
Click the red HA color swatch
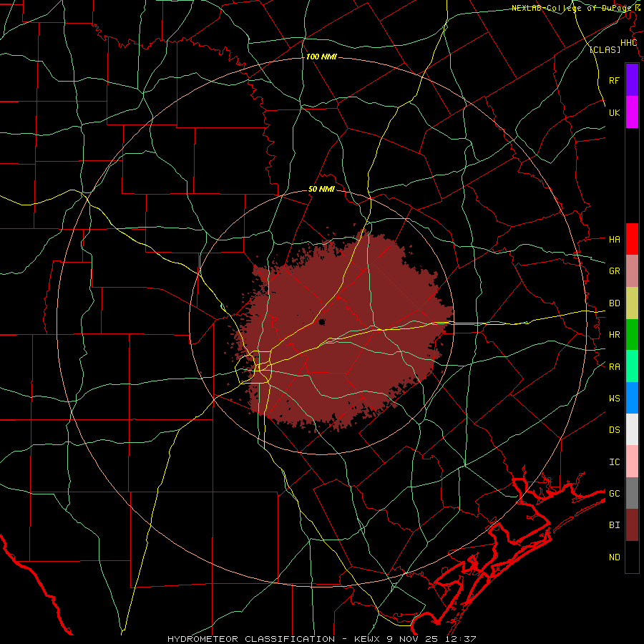point(632,239)
